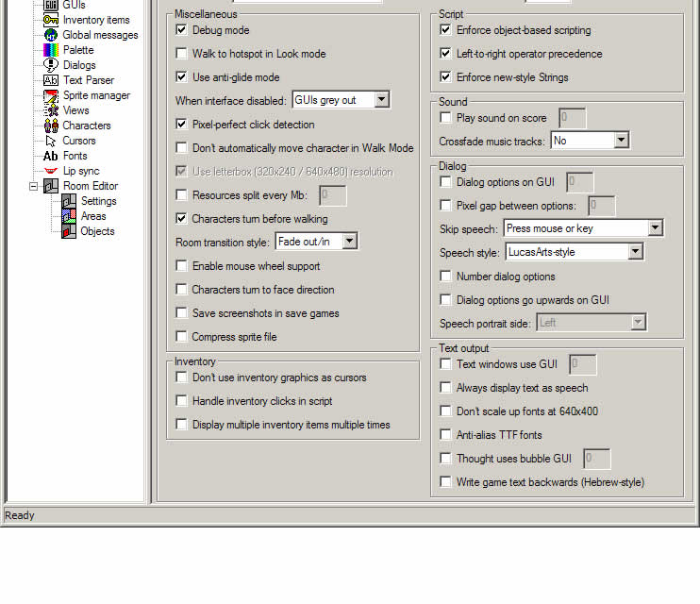Open room Settings icon

pyautogui.click(x=68, y=201)
